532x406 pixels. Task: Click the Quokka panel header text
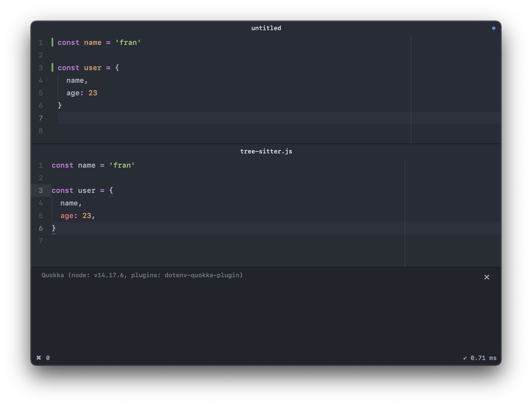point(142,275)
